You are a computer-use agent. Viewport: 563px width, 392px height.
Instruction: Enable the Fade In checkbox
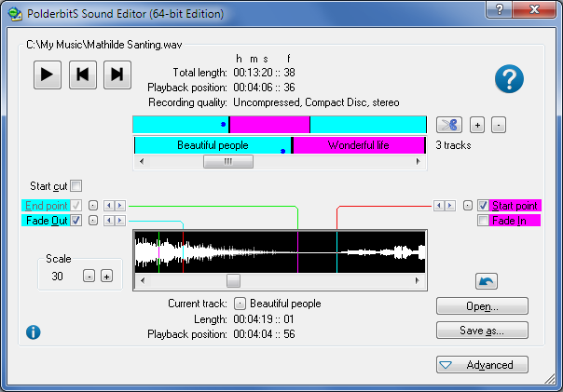click(483, 220)
